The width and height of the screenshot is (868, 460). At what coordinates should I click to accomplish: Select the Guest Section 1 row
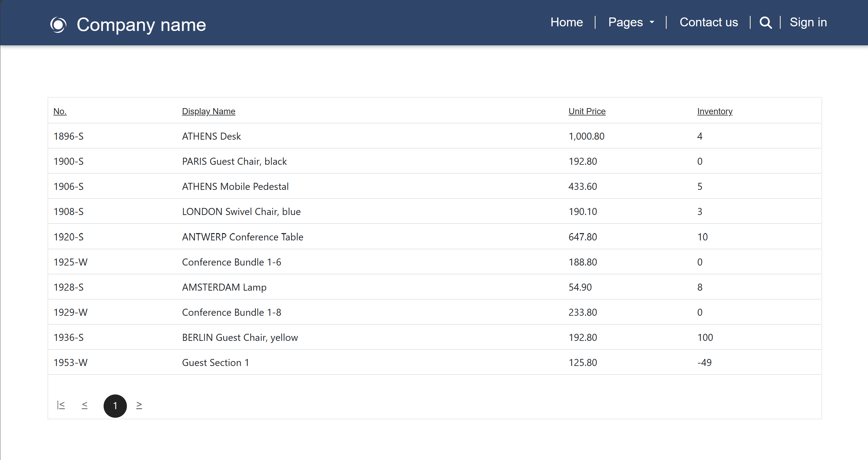215,362
